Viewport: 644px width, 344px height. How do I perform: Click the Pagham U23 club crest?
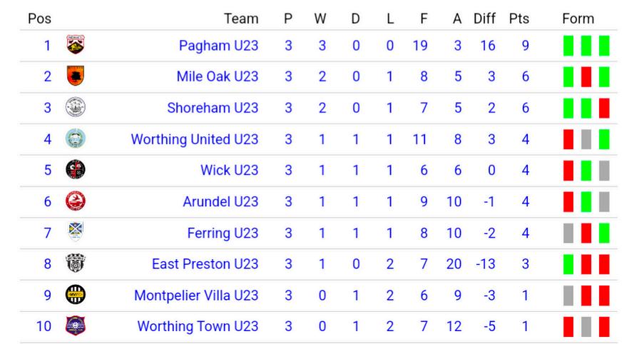76,45
